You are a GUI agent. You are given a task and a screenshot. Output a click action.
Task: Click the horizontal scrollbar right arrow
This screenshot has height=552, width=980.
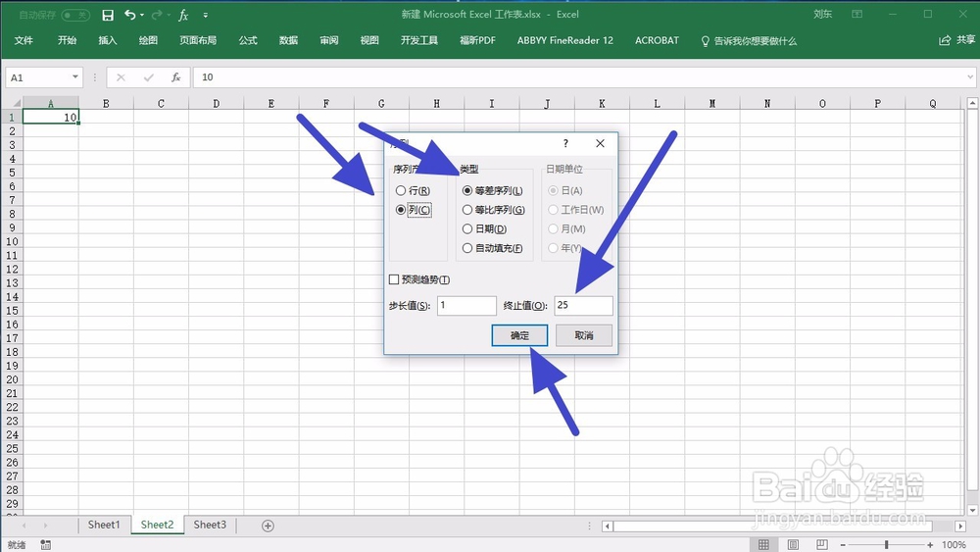click(x=960, y=527)
